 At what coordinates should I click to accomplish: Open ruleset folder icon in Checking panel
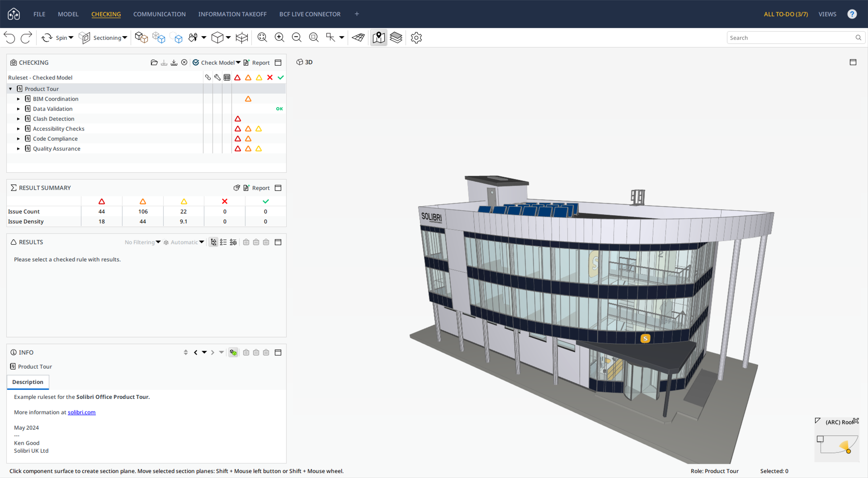tap(154, 62)
